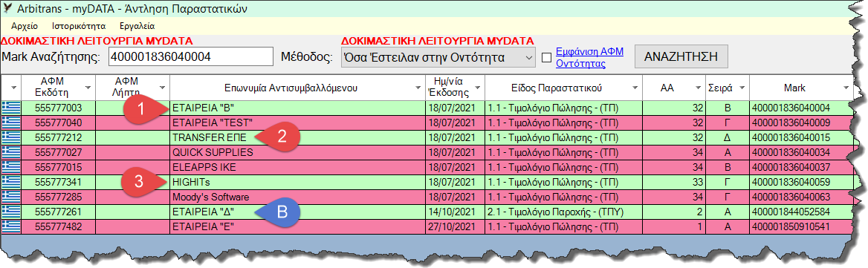Click Mark cell 400001836040037
Image resolution: width=868 pixels, height=268 pixels.
(801, 167)
